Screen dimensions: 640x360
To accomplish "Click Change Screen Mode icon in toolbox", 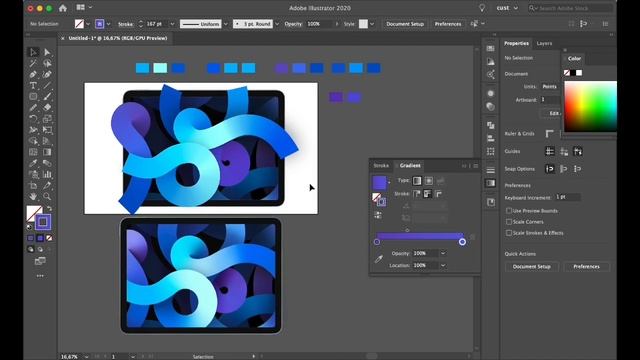I will (40, 261).
